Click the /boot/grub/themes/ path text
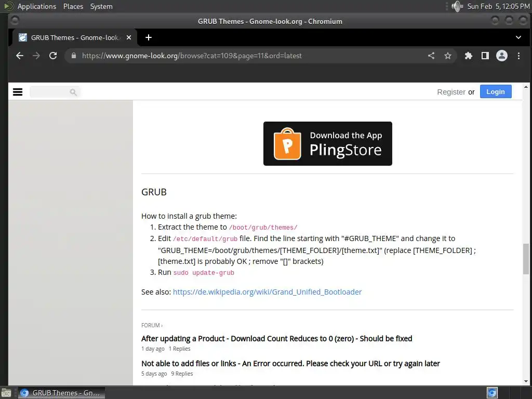The width and height of the screenshot is (532, 399). click(x=263, y=228)
